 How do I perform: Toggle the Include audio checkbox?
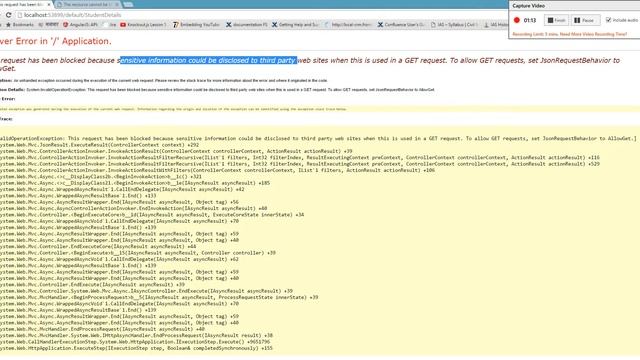tap(608, 20)
